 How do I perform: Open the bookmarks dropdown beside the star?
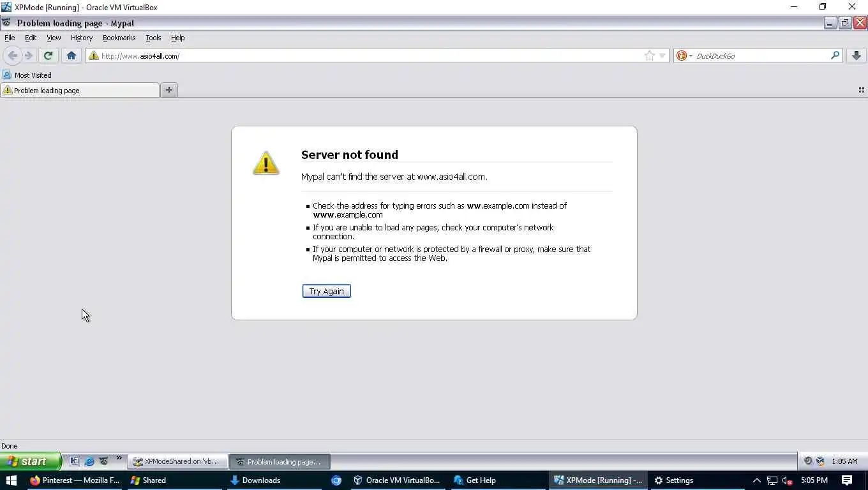click(662, 56)
